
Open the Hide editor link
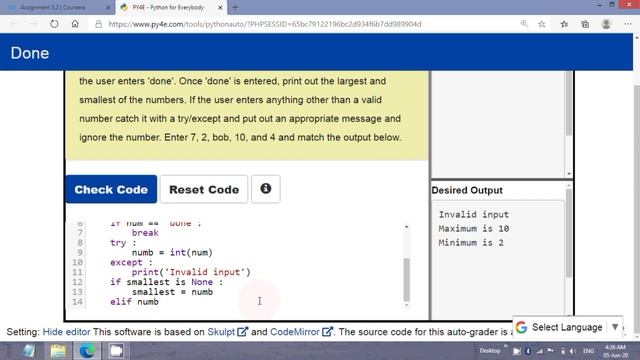click(x=66, y=332)
